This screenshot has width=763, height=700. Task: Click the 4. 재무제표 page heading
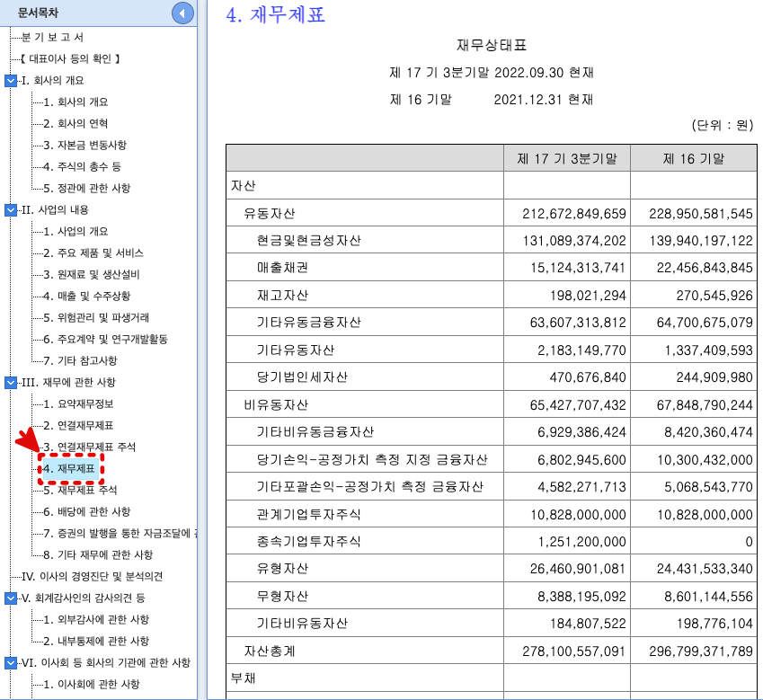(275, 14)
